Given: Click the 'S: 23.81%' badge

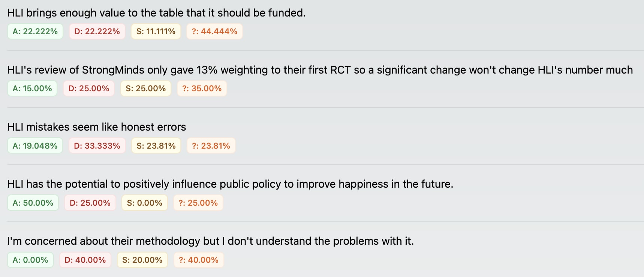Looking at the screenshot, I should (x=156, y=146).
